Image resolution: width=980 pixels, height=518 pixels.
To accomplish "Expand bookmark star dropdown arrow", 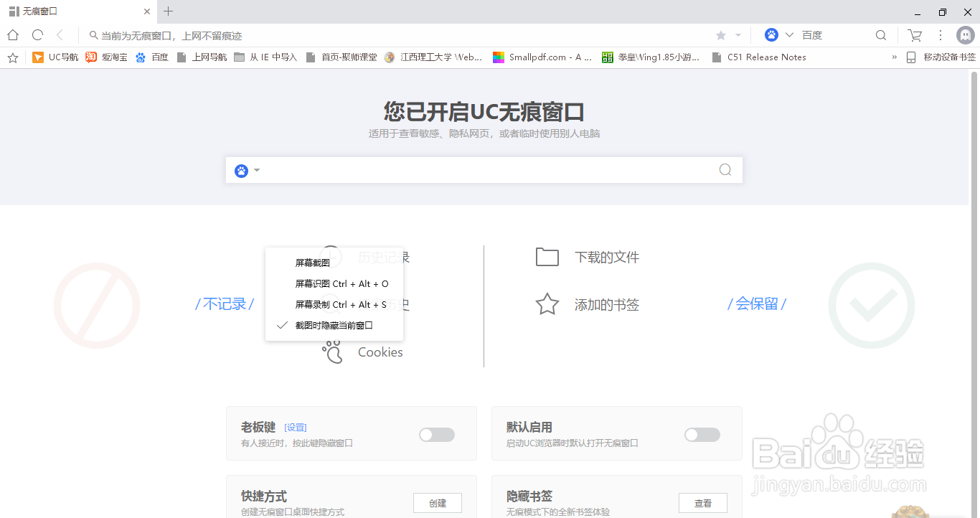I will pyautogui.click(x=738, y=35).
